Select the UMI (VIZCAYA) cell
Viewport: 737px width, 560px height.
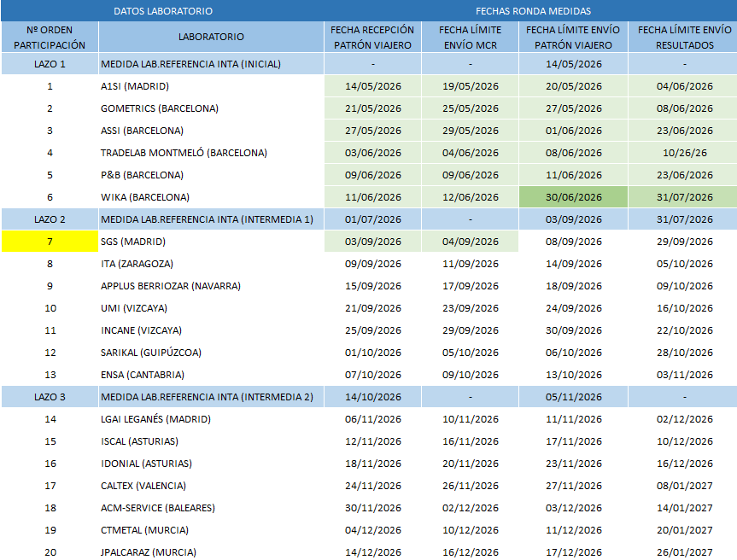(211, 308)
